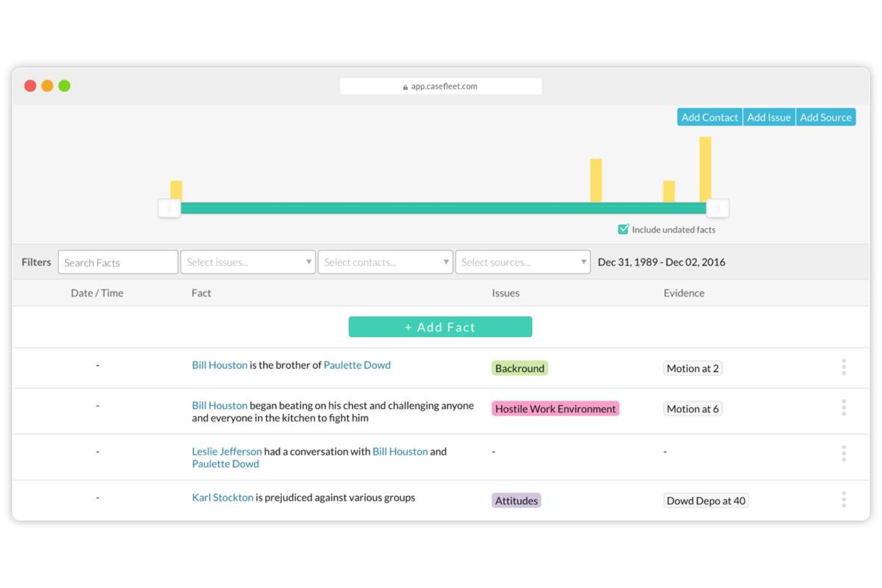
Task: Uncheck the Include undated facts checkbox
Action: click(x=623, y=229)
